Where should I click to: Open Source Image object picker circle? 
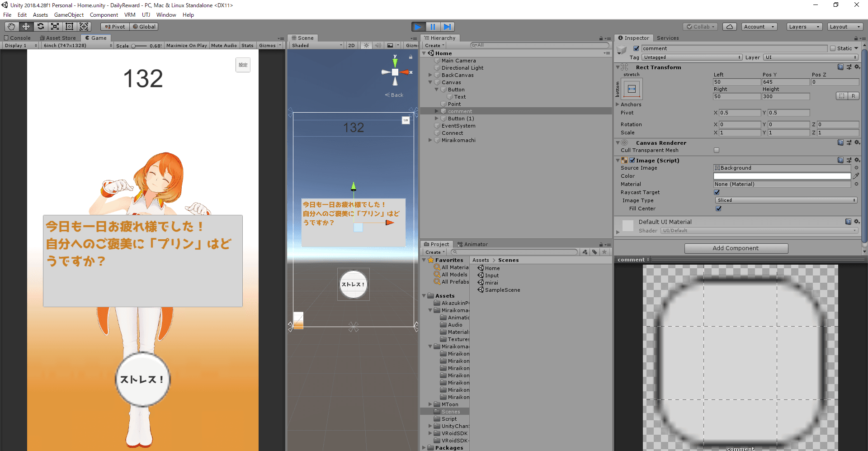click(x=856, y=168)
